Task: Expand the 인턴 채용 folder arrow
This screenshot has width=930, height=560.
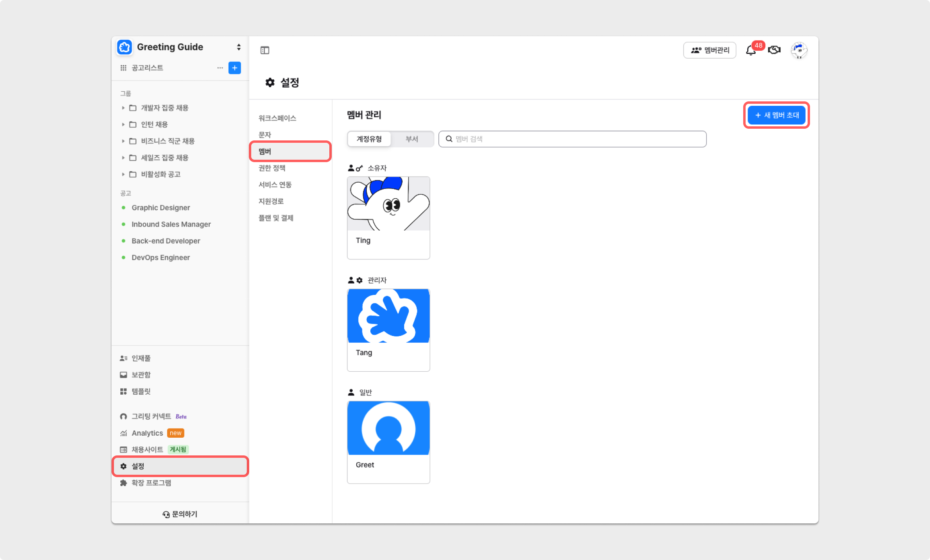Action: 123,124
